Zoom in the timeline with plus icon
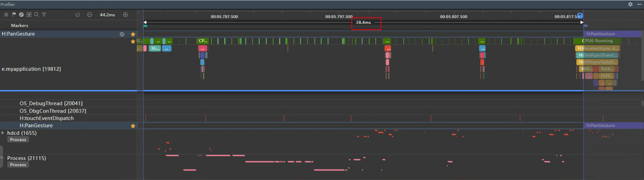The width and height of the screenshot is (644, 180). pos(125,15)
